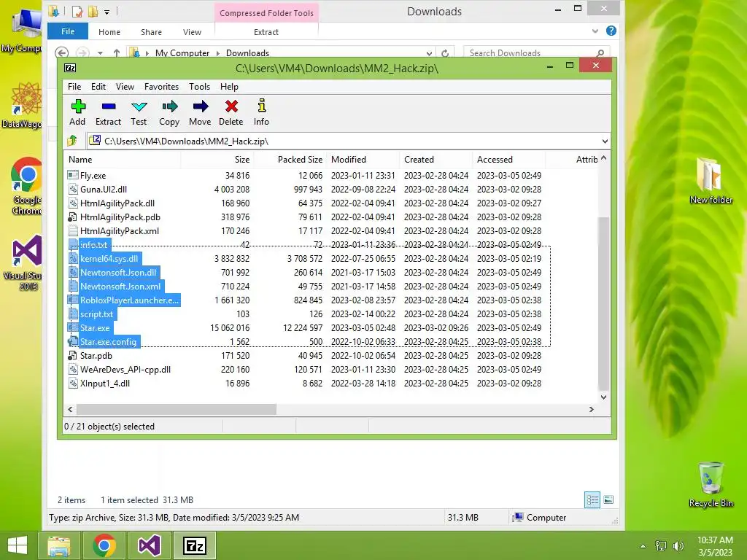Click the HtmlAgilityPack.pdb entry
The image size is (747, 560).
(120, 217)
